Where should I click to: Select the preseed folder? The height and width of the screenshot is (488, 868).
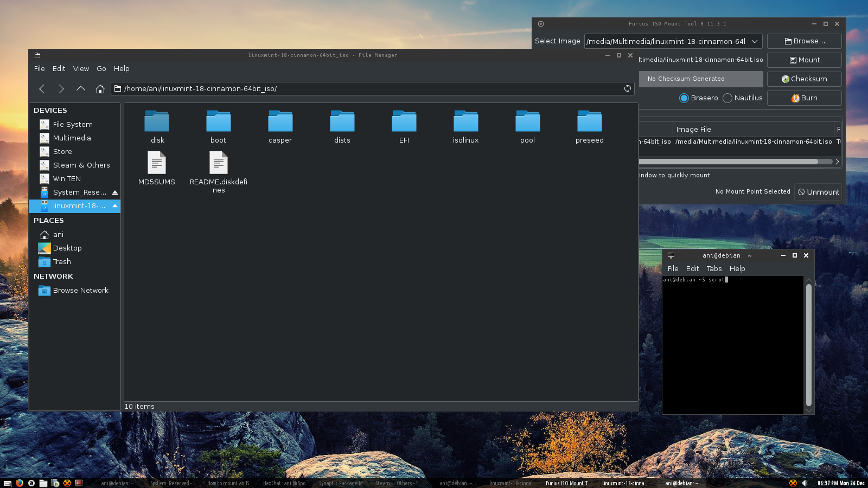coord(590,127)
